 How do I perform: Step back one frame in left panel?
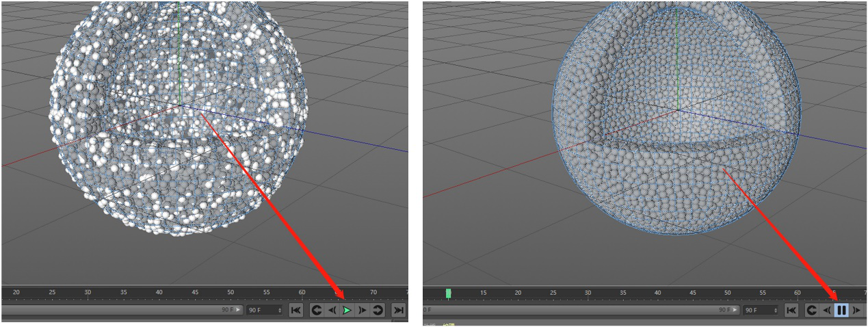pos(332,311)
